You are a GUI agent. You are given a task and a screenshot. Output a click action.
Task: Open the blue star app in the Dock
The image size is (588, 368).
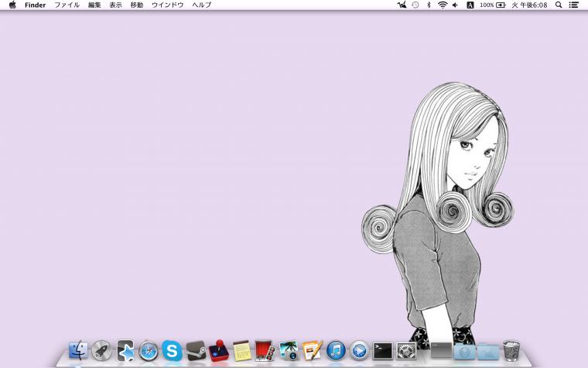coord(125,351)
